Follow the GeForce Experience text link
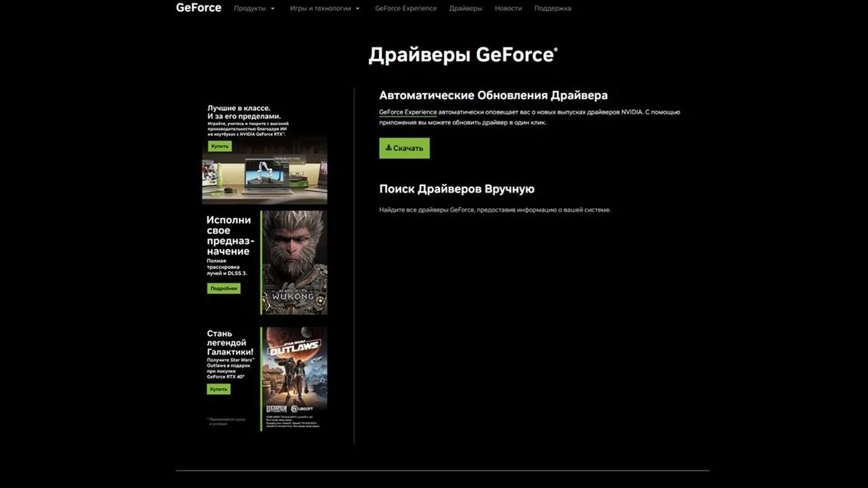The width and height of the screenshot is (868, 488). click(408, 112)
